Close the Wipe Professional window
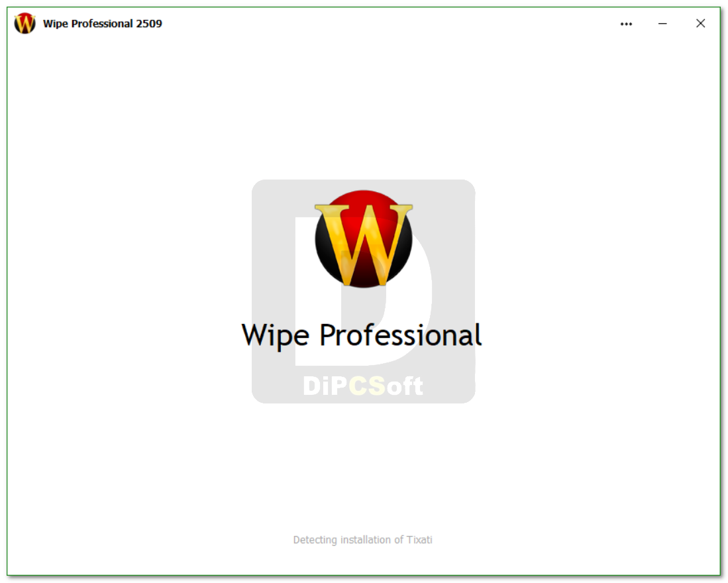Screen dimensions: 728x583 coord(700,23)
